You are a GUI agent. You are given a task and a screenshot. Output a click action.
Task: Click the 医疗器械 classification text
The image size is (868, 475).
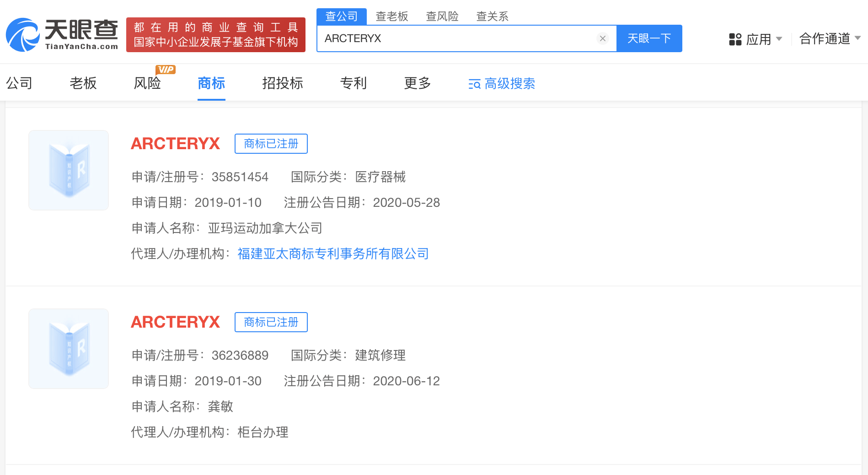click(x=380, y=177)
